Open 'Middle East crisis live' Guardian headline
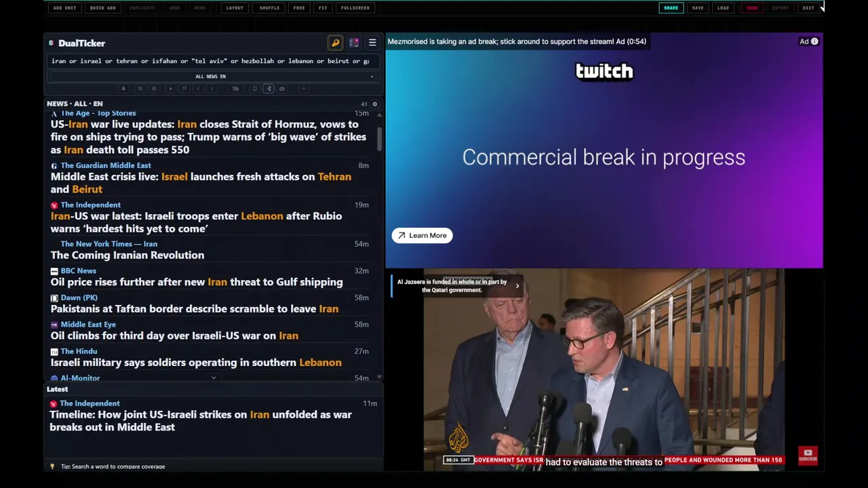Viewport: 868px width, 488px height. pos(201,183)
